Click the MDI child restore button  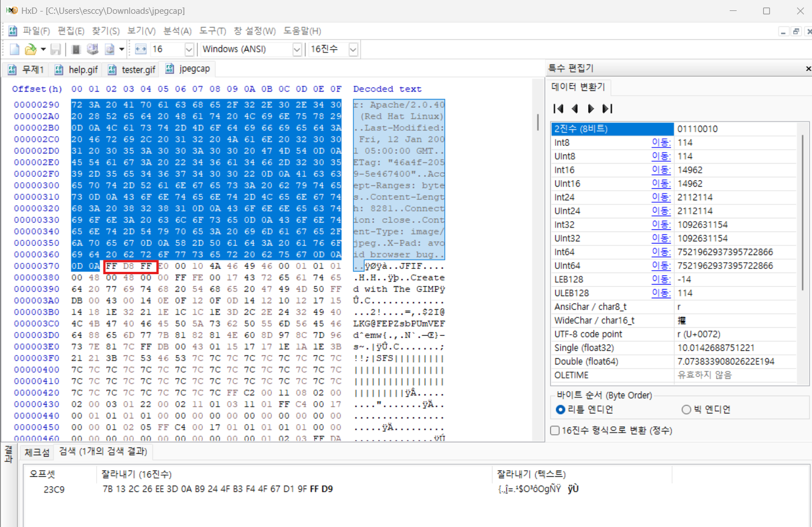796,31
